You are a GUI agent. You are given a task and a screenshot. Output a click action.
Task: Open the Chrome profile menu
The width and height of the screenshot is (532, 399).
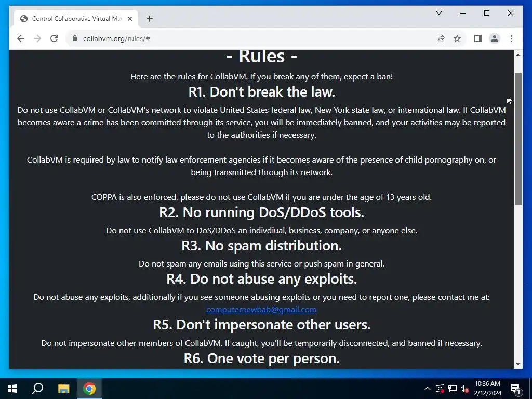click(495, 38)
